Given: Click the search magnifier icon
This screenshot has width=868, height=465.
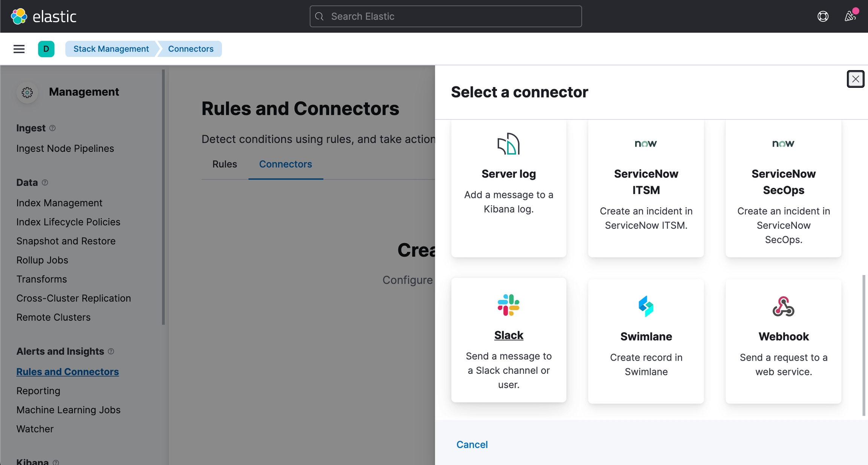Looking at the screenshot, I should (x=319, y=16).
